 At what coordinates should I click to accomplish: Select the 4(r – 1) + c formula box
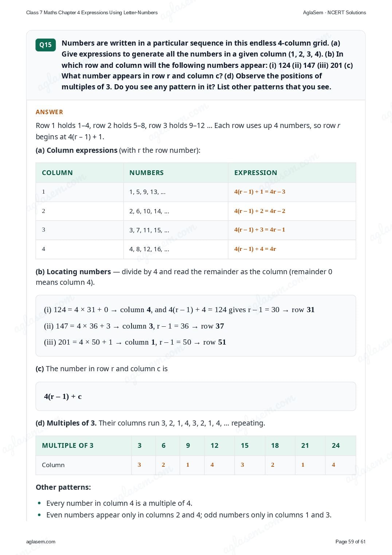tap(196, 396)
